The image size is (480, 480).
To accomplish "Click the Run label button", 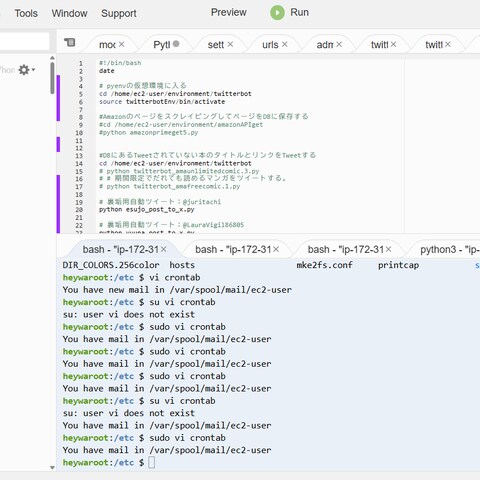I will coord(299,12).
